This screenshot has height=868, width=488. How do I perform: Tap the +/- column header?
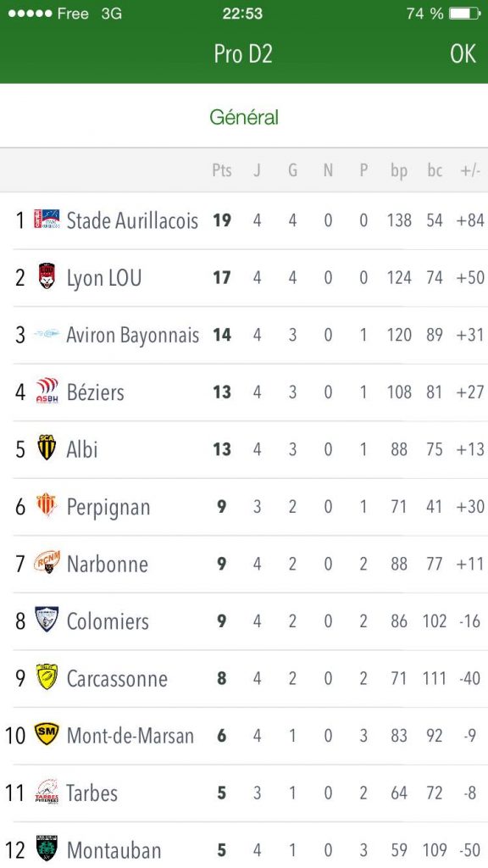coord(469,170)
